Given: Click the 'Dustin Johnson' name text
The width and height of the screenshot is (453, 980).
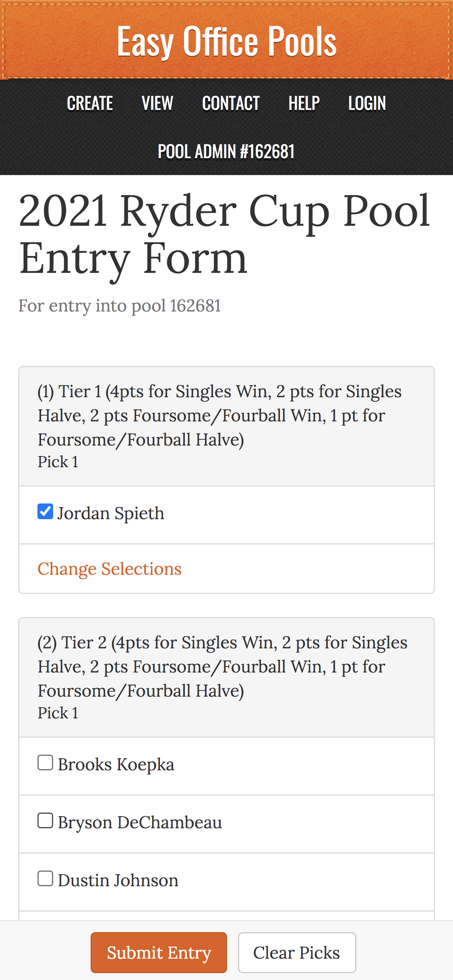Looking at the screenshot, I should pos(118,881).
